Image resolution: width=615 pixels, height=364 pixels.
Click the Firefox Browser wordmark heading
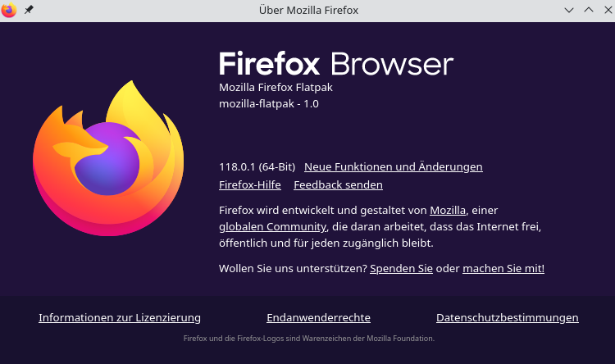(x=335, y=64)
